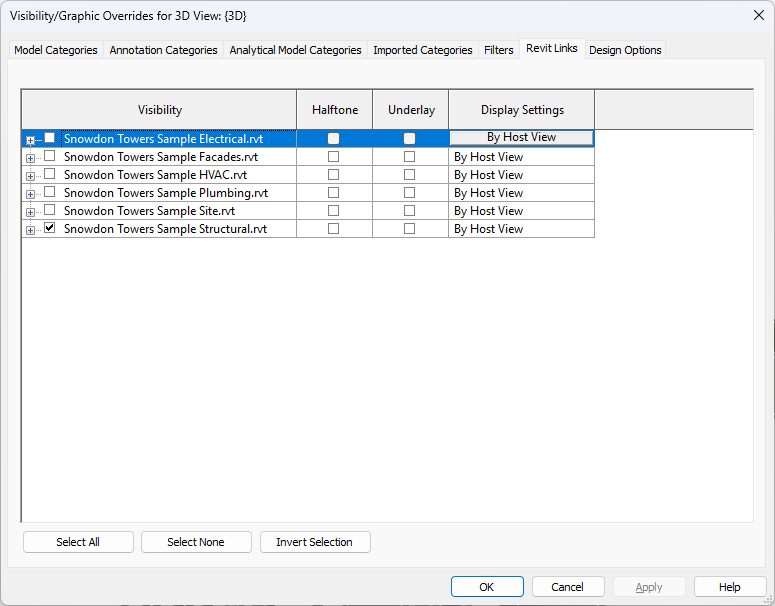Image resolution: width=775 pixels, height=606 pixels.
Task: Enable Underlay for Sample Facades.rvt link
Action: pyautogui.click(x=410, y=156)
